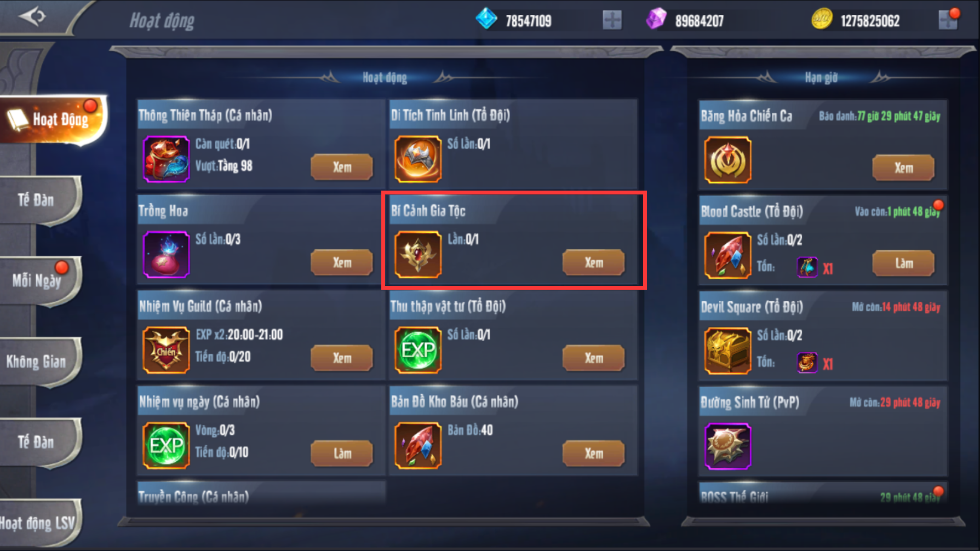Screen dimensions: 980x551
Task: Open the Không Gian side tab
Action: tap(38, 361)
